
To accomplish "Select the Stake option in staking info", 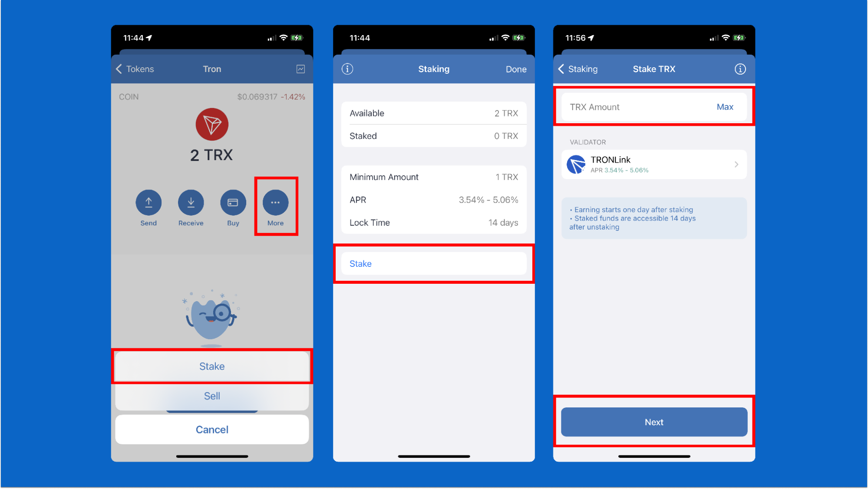I will tap(433, 263).
